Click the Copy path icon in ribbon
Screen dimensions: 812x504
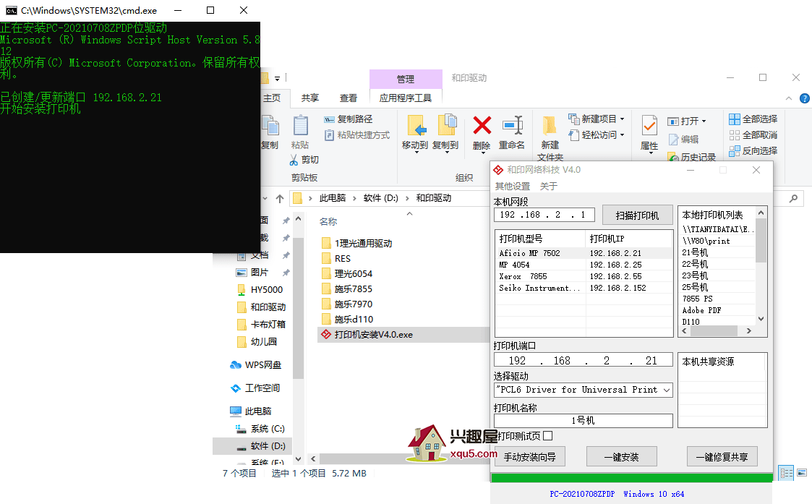coord(330,119)
